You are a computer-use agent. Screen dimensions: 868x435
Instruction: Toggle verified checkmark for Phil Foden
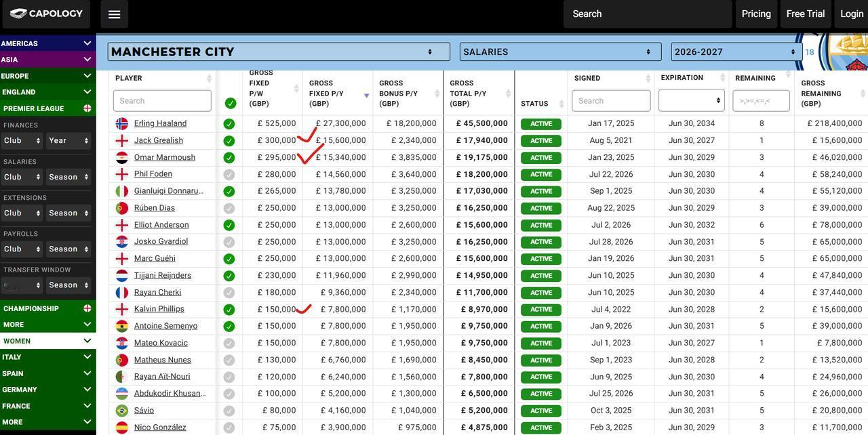click(x=229, y=174)
